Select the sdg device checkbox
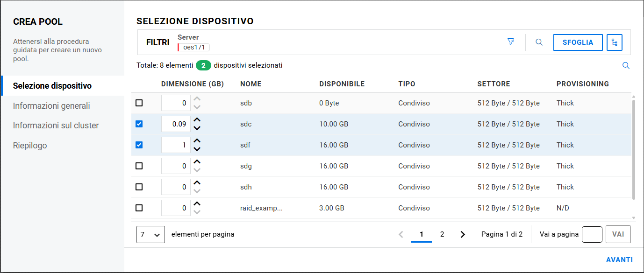 point(139,166)
